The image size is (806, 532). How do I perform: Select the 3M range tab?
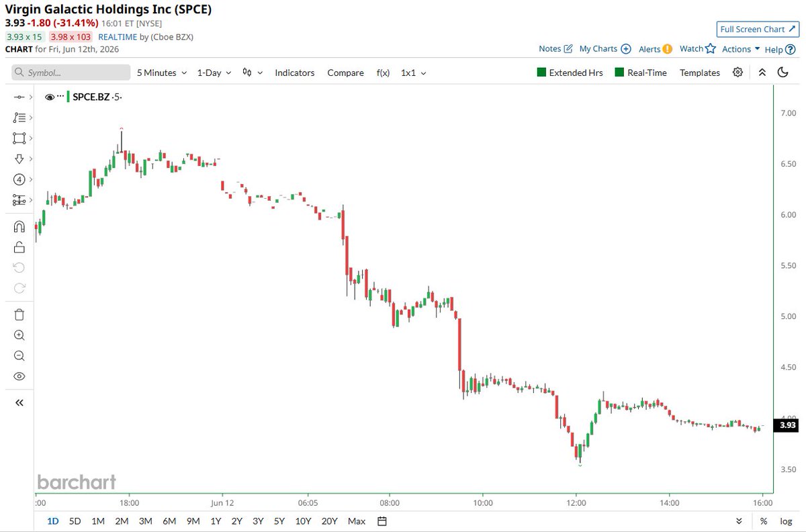pos(145,521)
